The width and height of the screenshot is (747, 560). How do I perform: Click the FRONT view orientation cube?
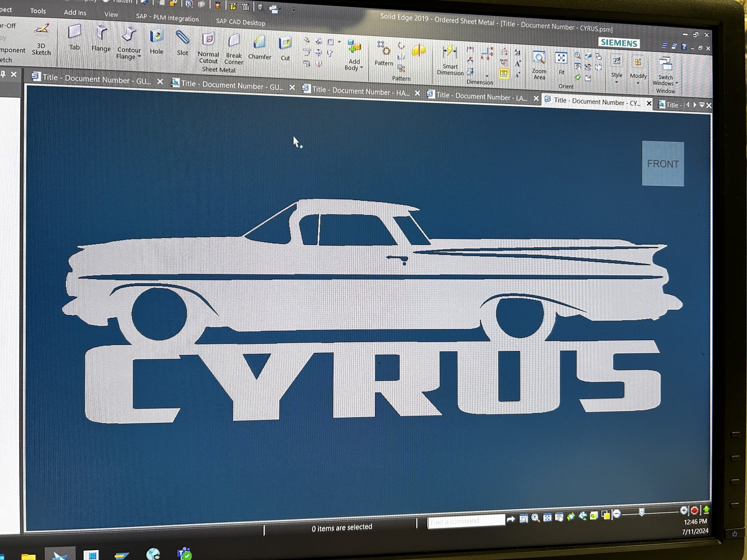click(x=662, y=164)
